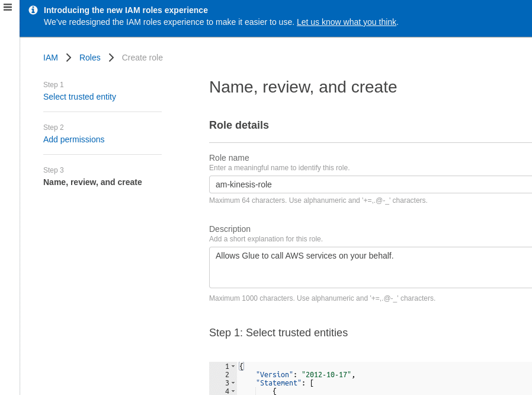The height and width of the screenshot is (395, 532).
Task: Return to Add permissions step
Action: (x=74, y=139)
